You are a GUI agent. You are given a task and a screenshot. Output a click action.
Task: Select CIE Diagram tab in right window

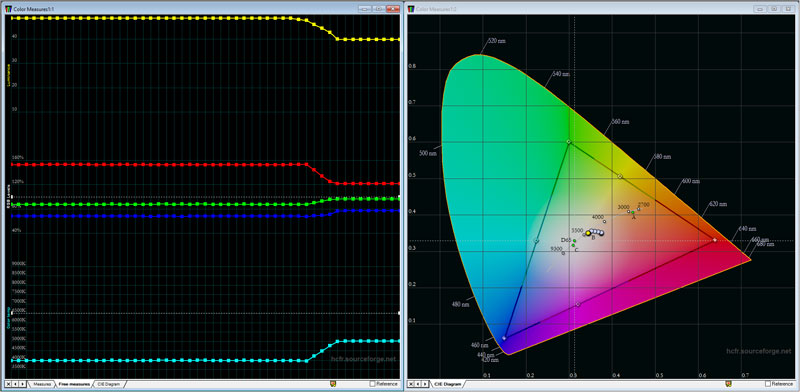446,383
